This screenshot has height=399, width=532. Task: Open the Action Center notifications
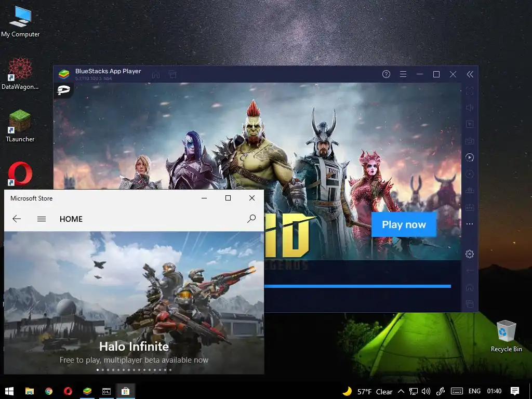pos(515,391)
